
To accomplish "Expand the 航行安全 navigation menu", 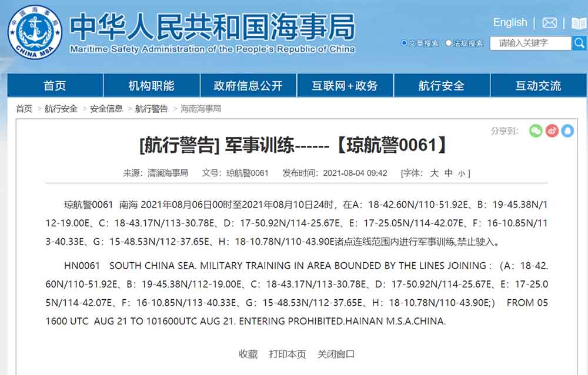I will pos(441,86).
